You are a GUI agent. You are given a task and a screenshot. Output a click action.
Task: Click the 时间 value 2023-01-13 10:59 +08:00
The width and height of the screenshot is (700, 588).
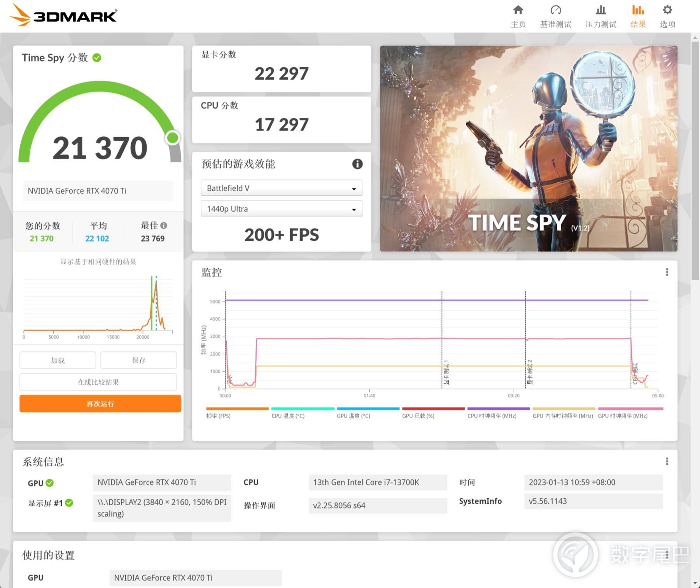pos(593,482)
